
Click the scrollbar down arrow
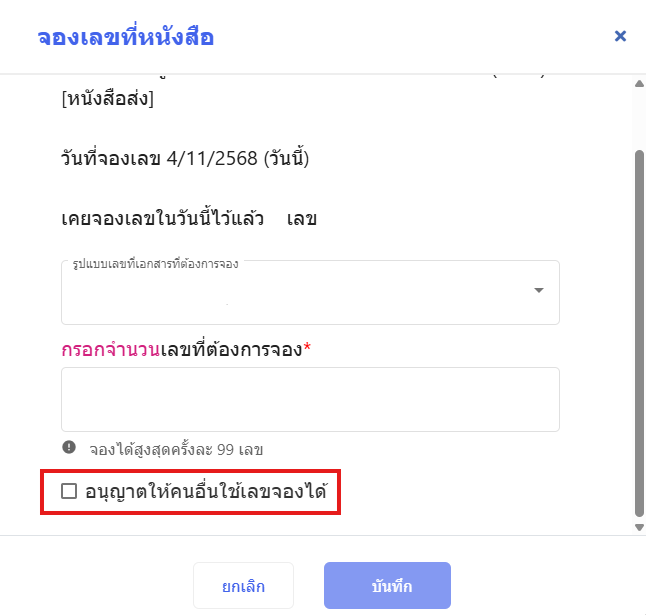click(x=639, y=527)
